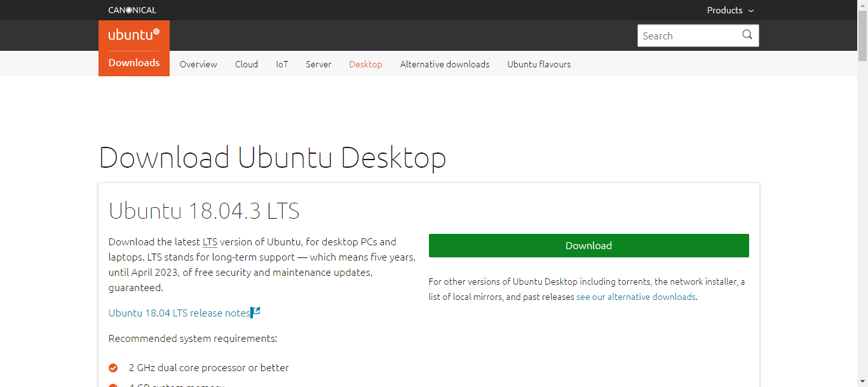Click the green Download button

point(588,245)
